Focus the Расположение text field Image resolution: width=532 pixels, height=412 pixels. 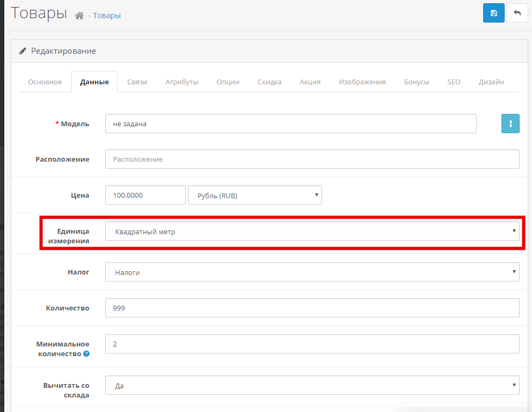point(312,159)
